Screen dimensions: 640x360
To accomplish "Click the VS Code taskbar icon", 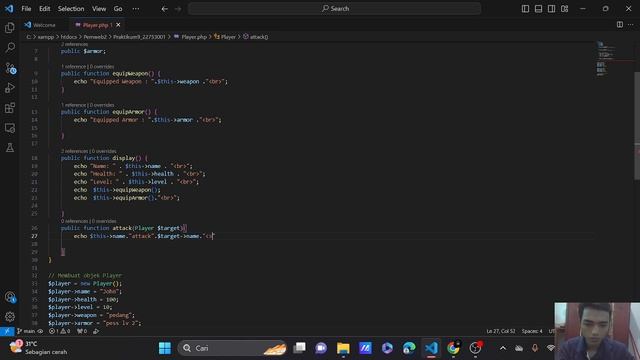I will (x=431, y=348).
